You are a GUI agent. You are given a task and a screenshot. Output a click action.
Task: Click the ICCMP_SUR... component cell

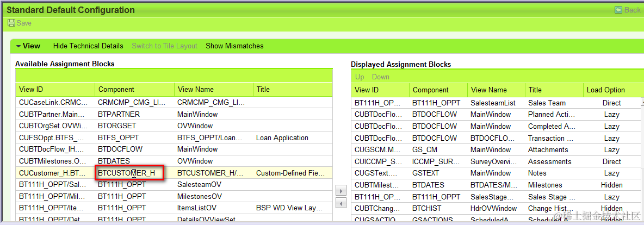438,161
